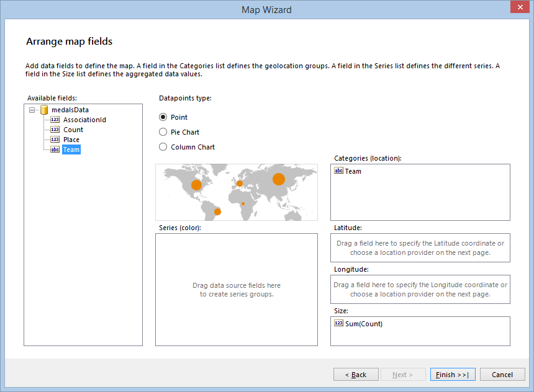Screen dimensions: 534x392
Task: Select the numeric icon beside AssociationId field
Action: pyautogui.click(x=55, y=120)
